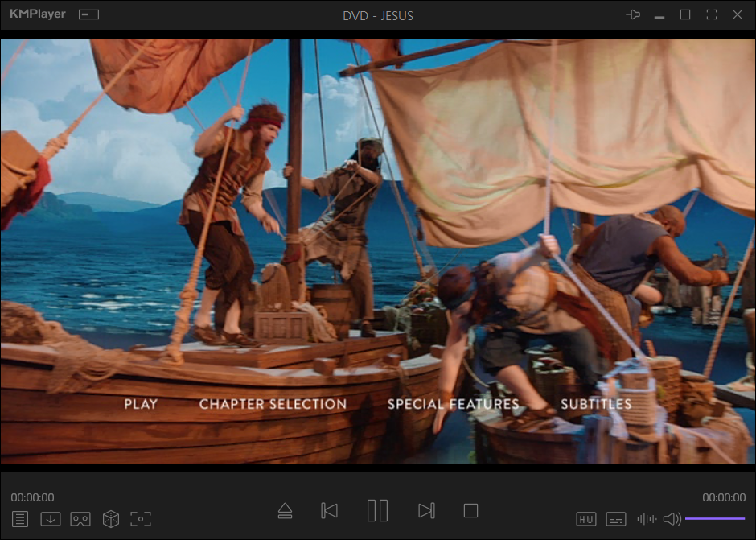
Task: Open the playlist panel icon
Action: (20, 519)
